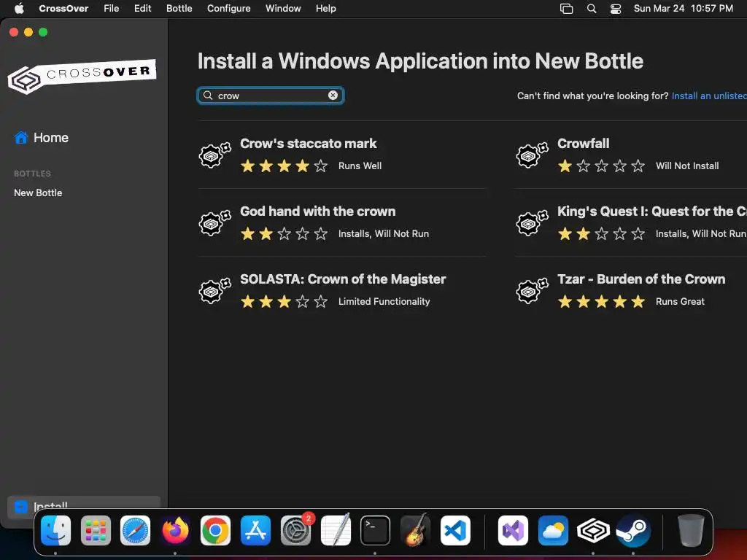The image size is (747, 560).
Task: Open the Bottle menu
Action: coord(179,8)
